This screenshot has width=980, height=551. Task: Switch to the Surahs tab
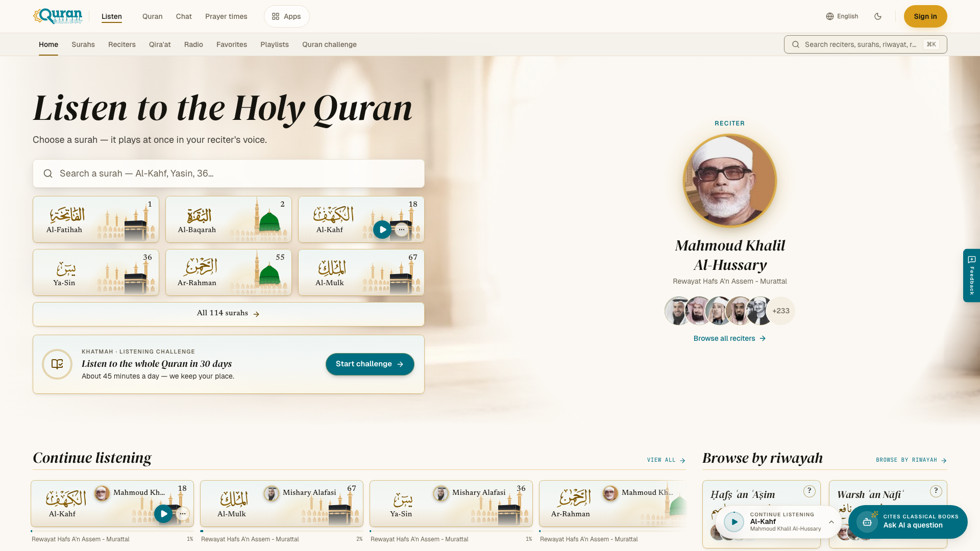pyautogui.click(x=83, y=44)
